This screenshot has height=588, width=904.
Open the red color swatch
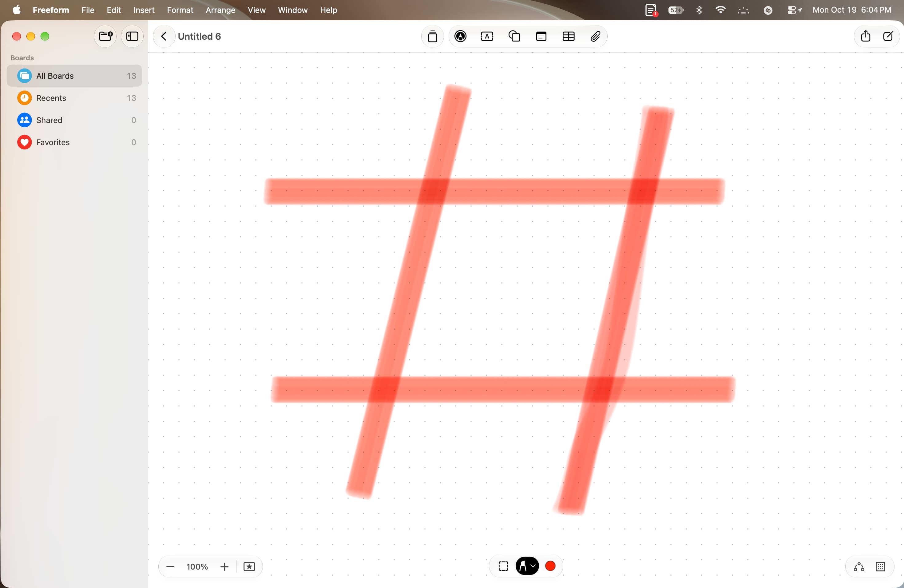tap(550, 566)
